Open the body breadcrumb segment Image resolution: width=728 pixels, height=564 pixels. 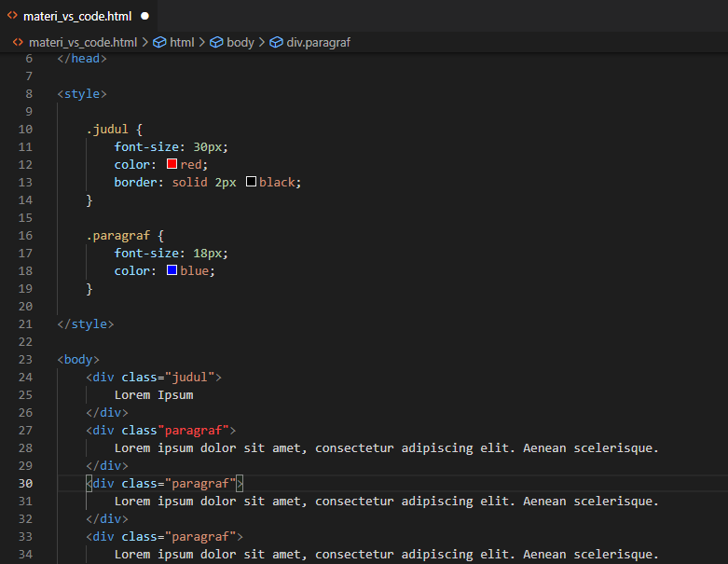tap(240, 43)
